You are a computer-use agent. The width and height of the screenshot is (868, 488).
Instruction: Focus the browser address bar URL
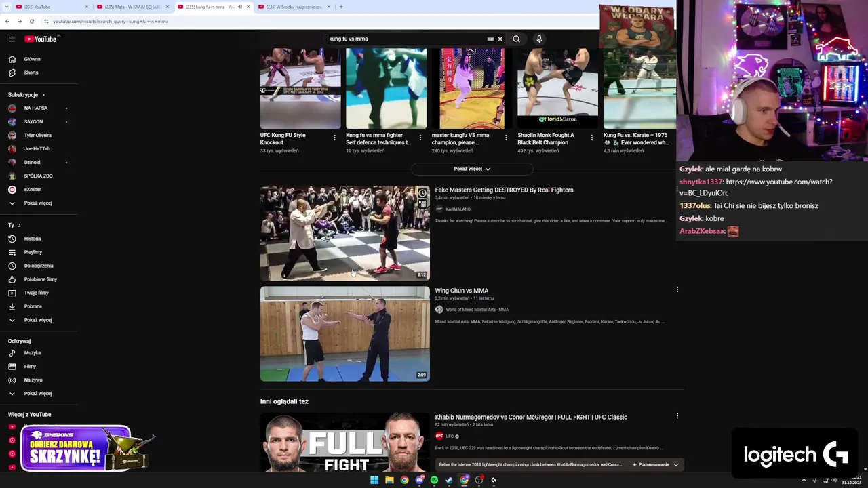[x=111, y=22]
